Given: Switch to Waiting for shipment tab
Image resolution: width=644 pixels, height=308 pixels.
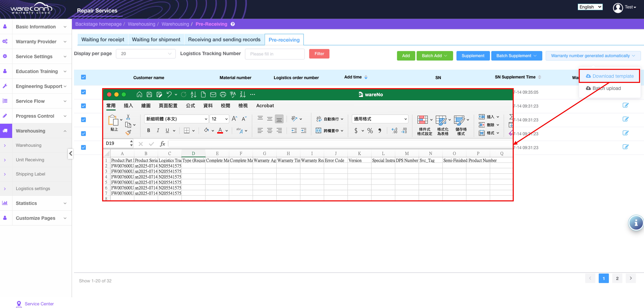Looking at the screenshot, I should (156, 40).
